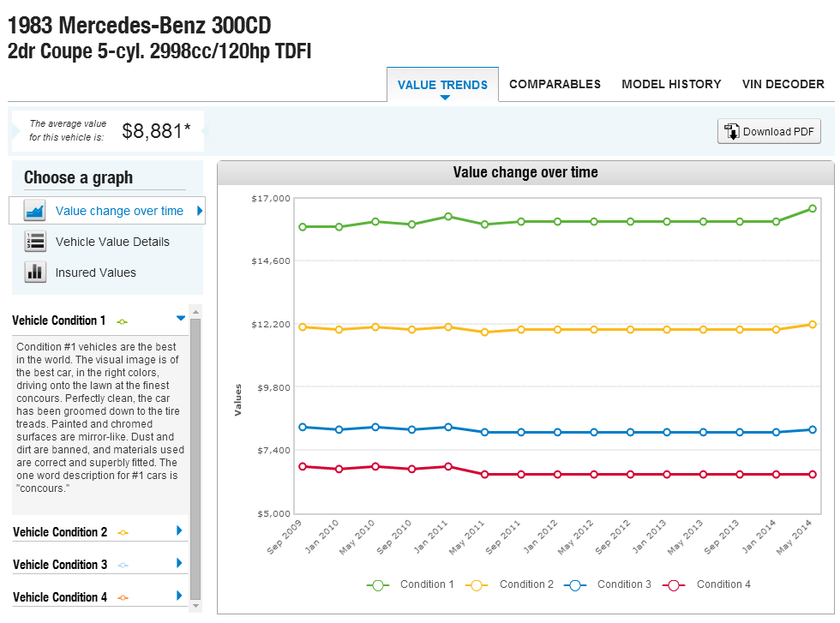Click the green Condition 1 legend marker
Viewport: 840px width, 623px height.
click(x=378, y=585)
